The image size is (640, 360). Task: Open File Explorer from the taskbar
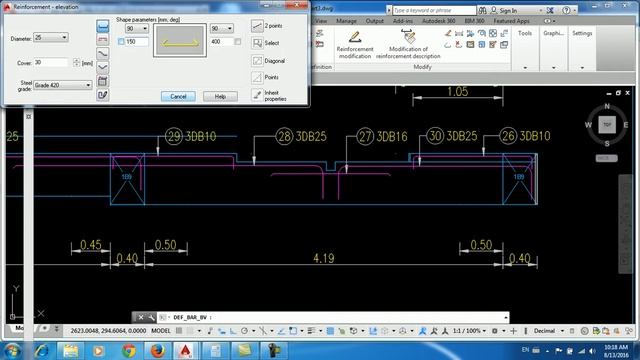coord(70,351)
